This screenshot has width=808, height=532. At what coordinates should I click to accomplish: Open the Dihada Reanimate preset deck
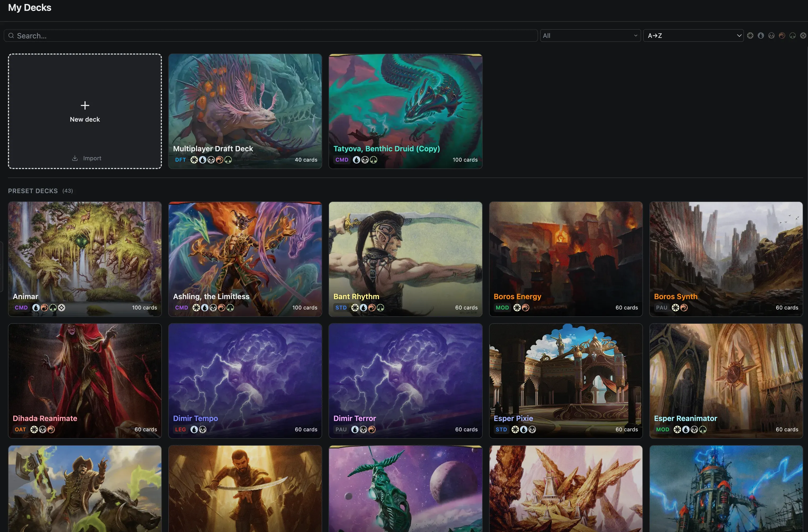tap(85, 380)
